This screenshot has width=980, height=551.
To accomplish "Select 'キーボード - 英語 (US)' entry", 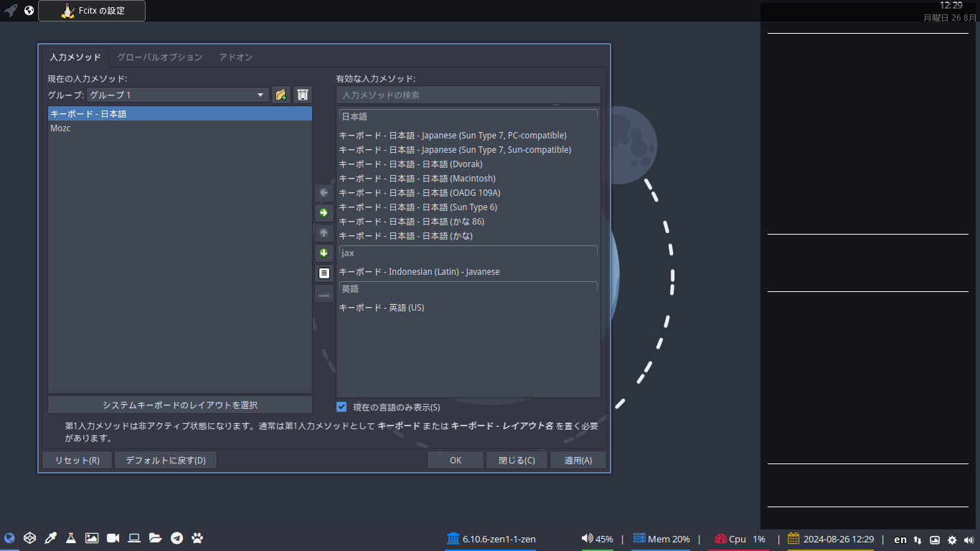I will tap(468, 307).
